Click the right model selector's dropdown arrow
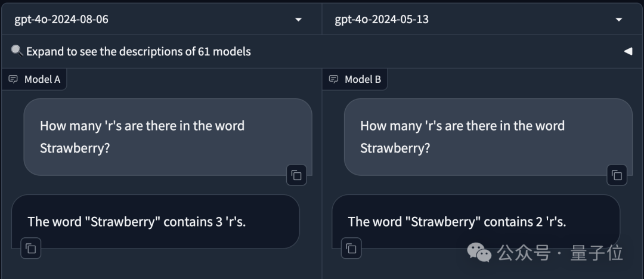Image resolution: width=644 pixels, height=279 pixels. (x=618, y=20)
